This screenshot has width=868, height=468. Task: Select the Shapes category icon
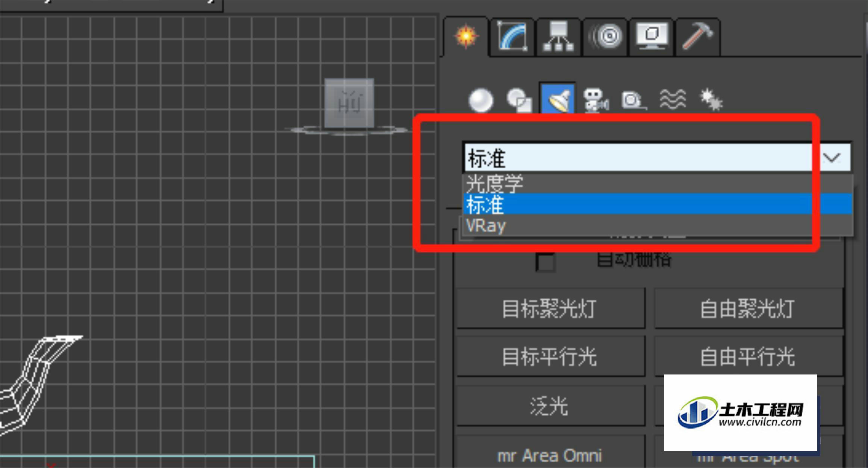pos(519,100)
